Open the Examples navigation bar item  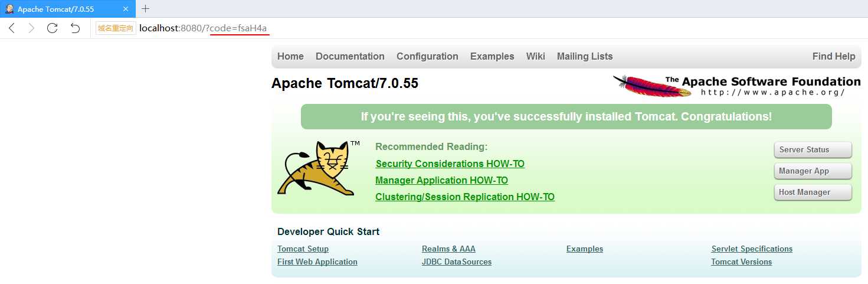[x=492, y=56]
